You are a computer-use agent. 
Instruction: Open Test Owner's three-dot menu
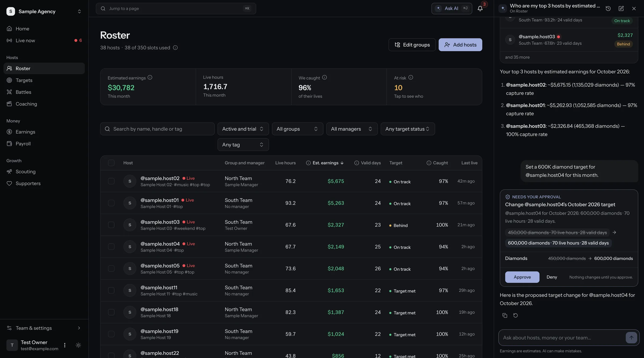[x=65, y=345]
